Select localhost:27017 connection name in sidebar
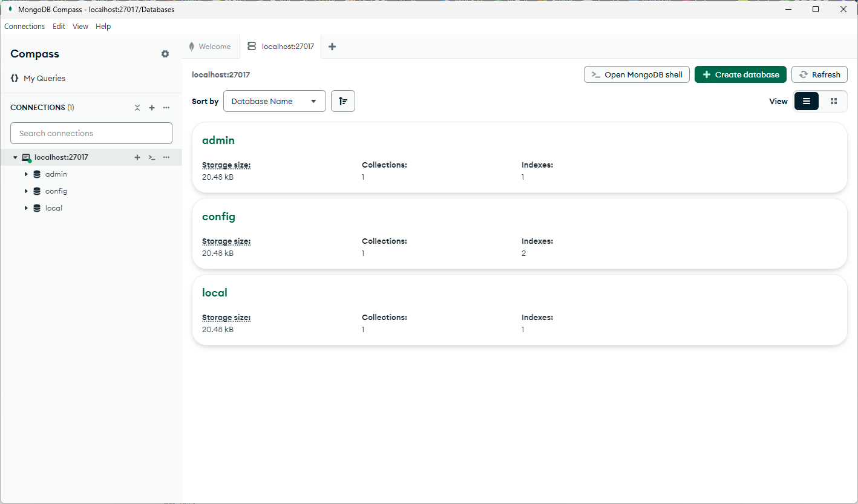 click(61, 157)
